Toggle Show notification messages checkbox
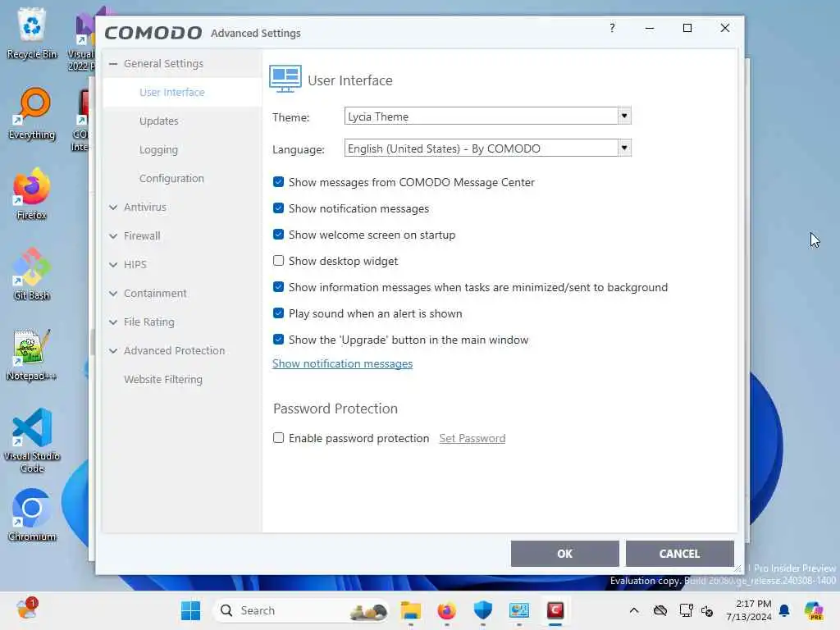Viewport: 840px width, 630px height. [278, 208]
